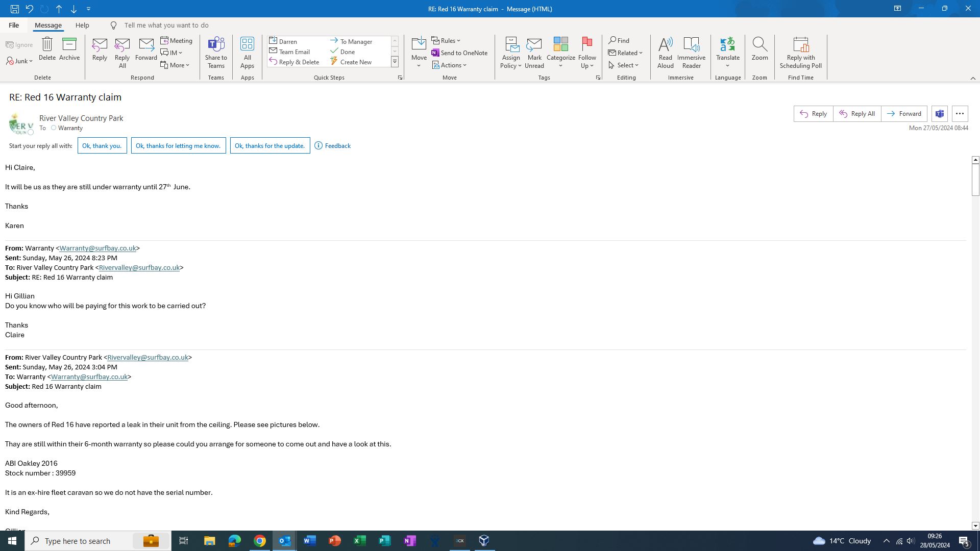Click the Mark Unread button
This screenshot has width=980, height=551.
click(x=534, y=52)
